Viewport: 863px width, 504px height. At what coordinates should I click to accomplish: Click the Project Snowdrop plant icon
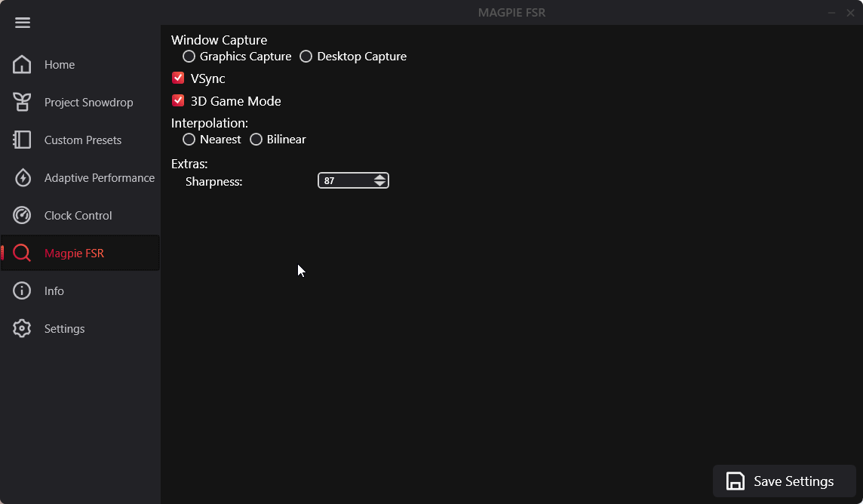pos(22,103)
